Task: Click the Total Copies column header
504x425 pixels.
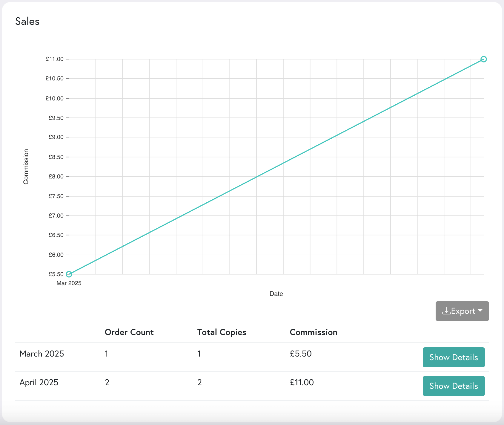Action: [x=222, y=332]
